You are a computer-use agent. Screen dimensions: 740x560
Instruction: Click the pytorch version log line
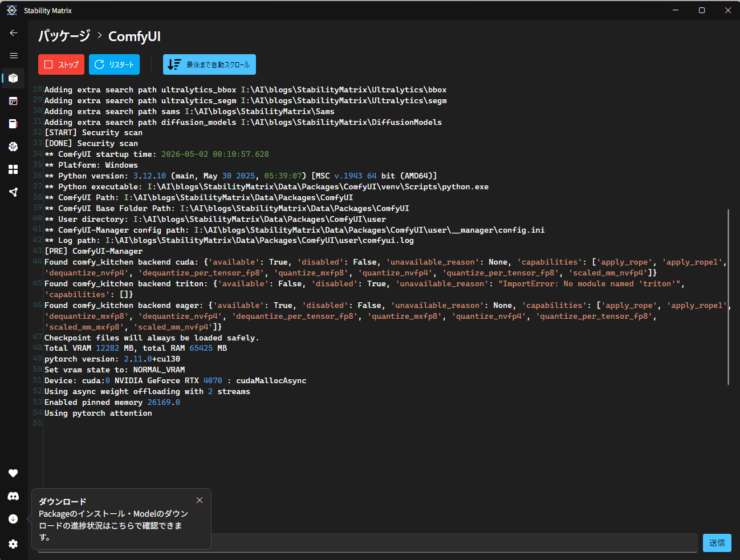[x=112, y=359]
